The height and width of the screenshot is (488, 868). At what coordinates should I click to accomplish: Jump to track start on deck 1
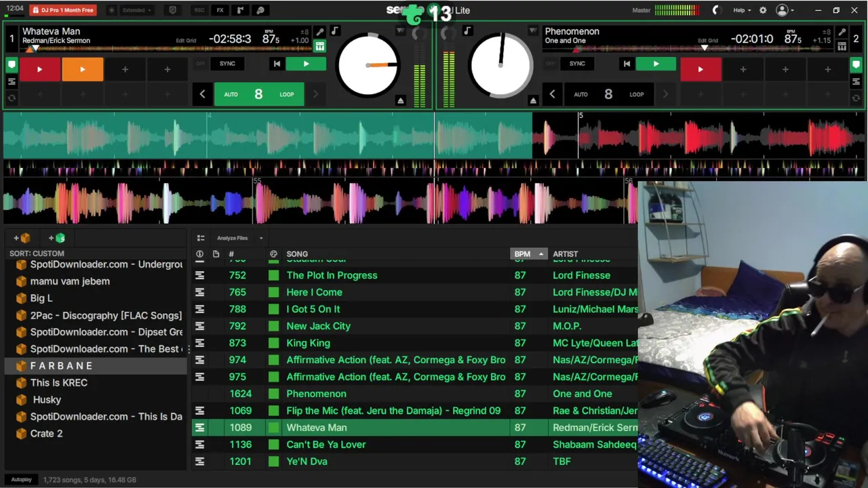[277, 64]
